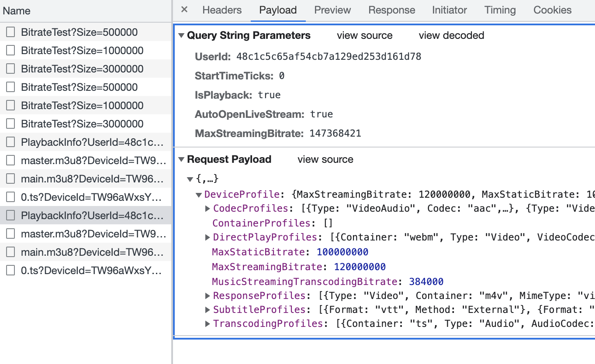Collapse the DeviceProfile object

click(198, 194)
